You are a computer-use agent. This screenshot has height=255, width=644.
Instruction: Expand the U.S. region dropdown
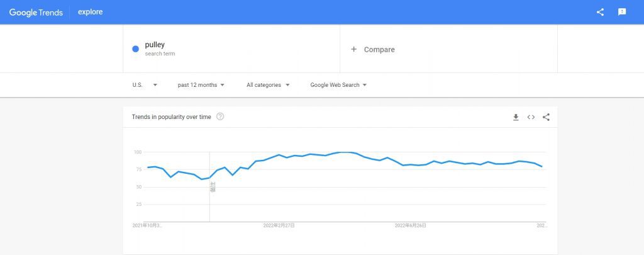[145, 85]
